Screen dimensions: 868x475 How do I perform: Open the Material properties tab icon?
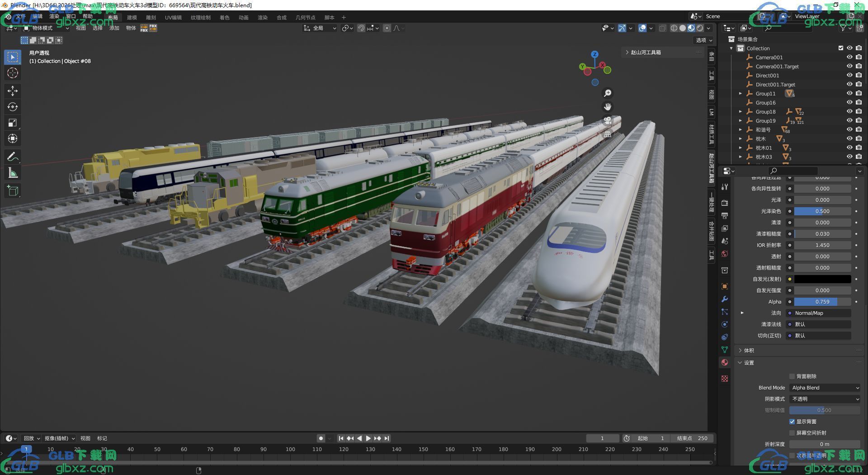[725, 362]
